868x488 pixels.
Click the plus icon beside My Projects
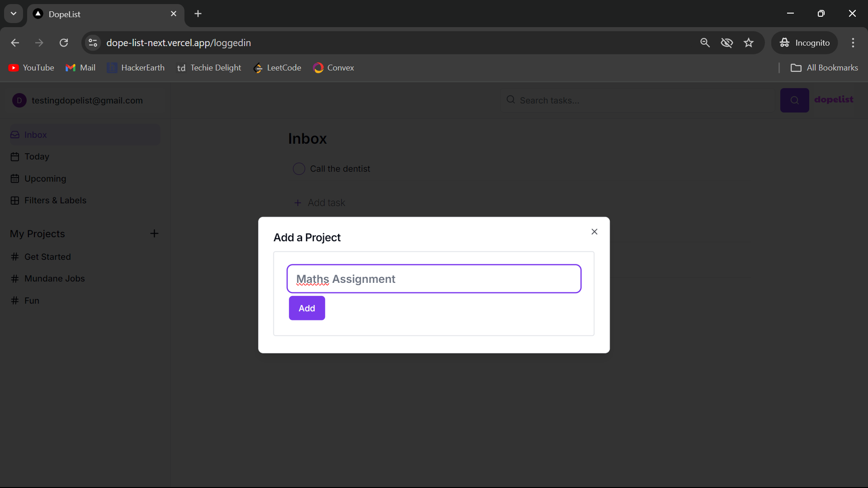(x=154, y=234)
